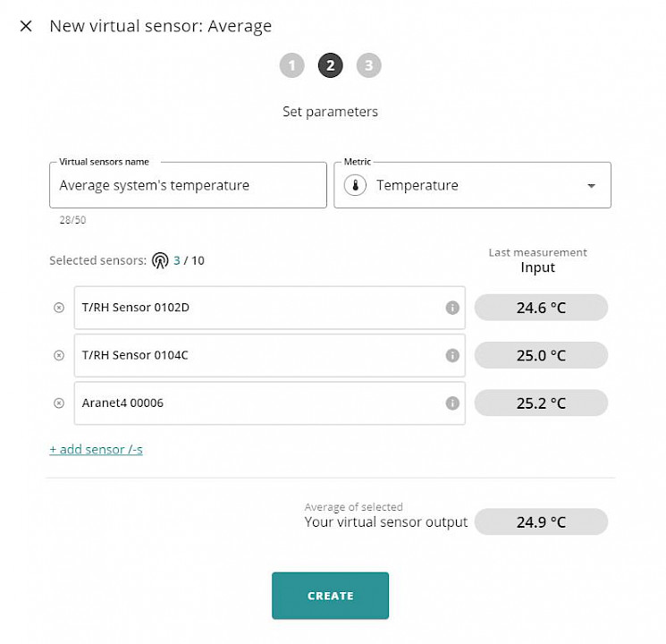Select step 2 indicator
The height and width of the screenshot is (644, 666).
pyautogui.click(x=331, y=65)
